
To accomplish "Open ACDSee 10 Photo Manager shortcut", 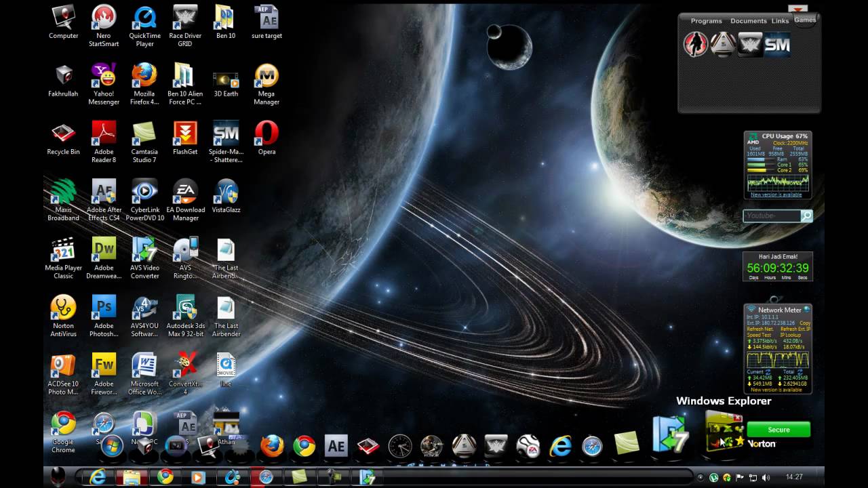I will tap(63, 375).
